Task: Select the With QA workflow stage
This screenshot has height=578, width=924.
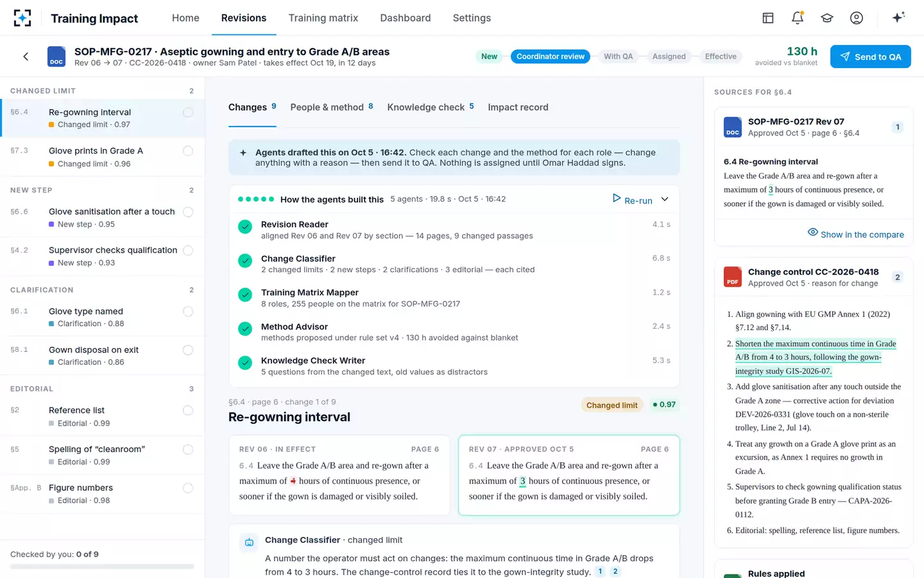Action: click(x=618, y=57)
